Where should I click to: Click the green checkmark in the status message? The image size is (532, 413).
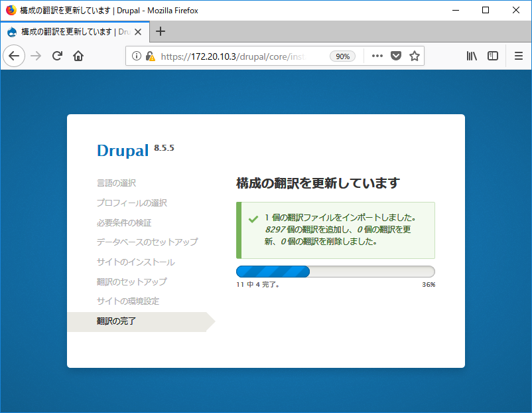(253, 219)
